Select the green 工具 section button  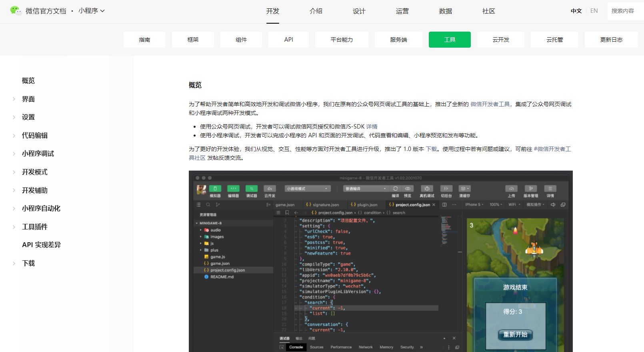(x=450, y=40)
